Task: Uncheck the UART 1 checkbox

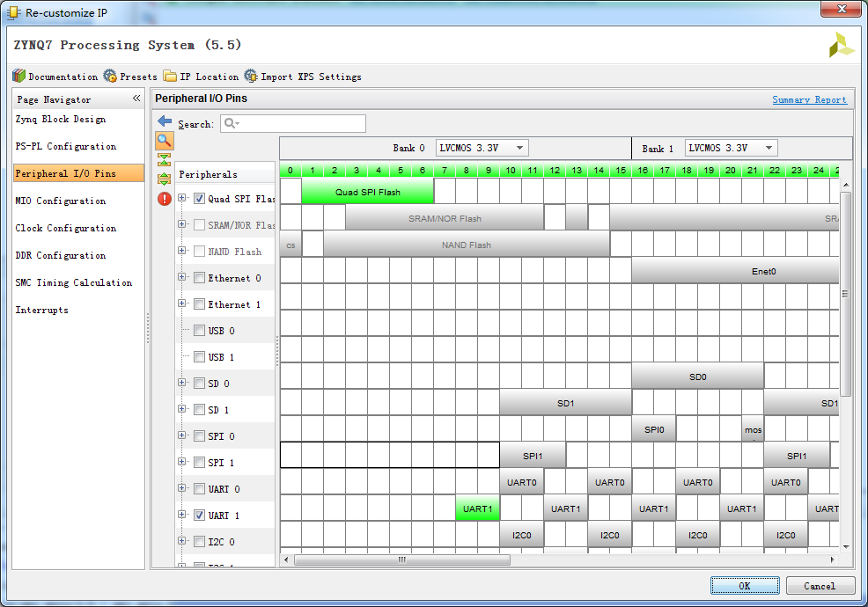Action: (x=199, y=516)
